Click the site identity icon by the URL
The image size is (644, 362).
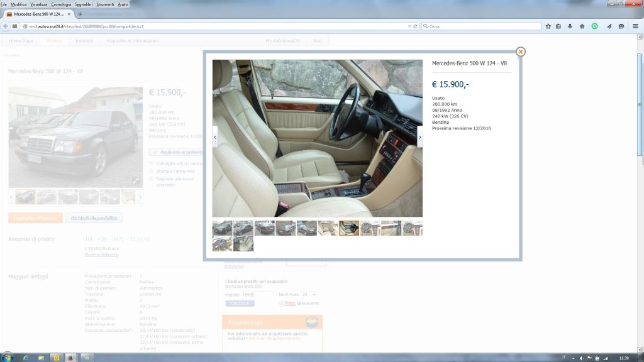pyautogui.click(x=25, y=26)
